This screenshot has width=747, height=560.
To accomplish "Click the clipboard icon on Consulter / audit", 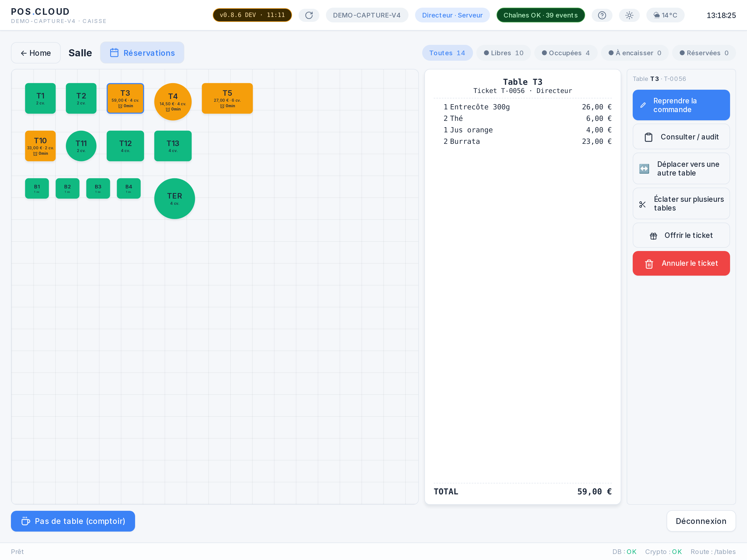I will (648, 137).
